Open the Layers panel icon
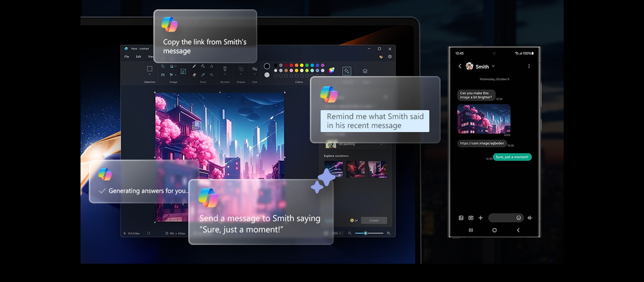644x282 pixels. pos(365,71)
